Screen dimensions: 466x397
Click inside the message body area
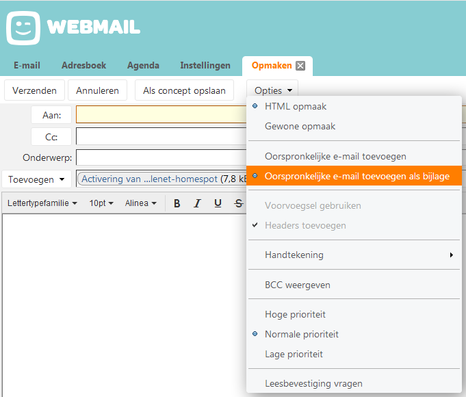click(x=124, y=305)
